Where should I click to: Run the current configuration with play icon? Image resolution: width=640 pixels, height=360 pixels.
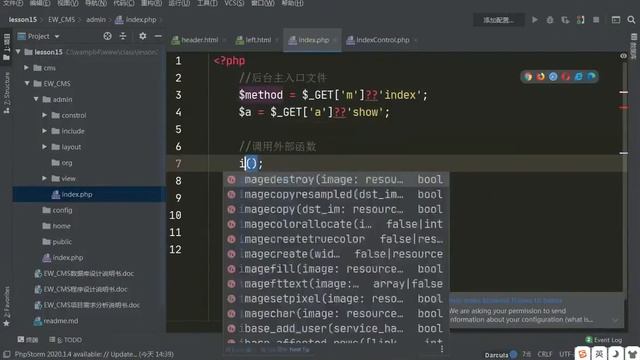coord(534,20)
